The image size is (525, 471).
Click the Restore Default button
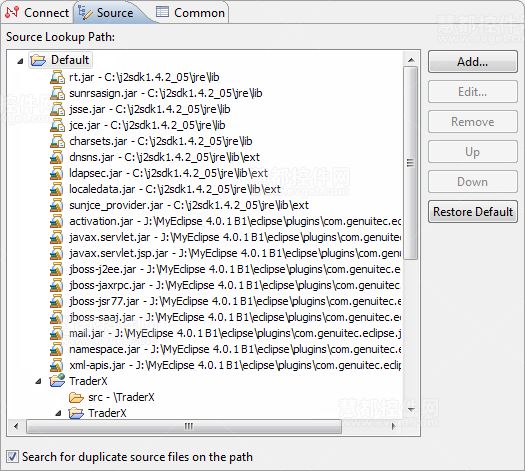click(472, 212)
